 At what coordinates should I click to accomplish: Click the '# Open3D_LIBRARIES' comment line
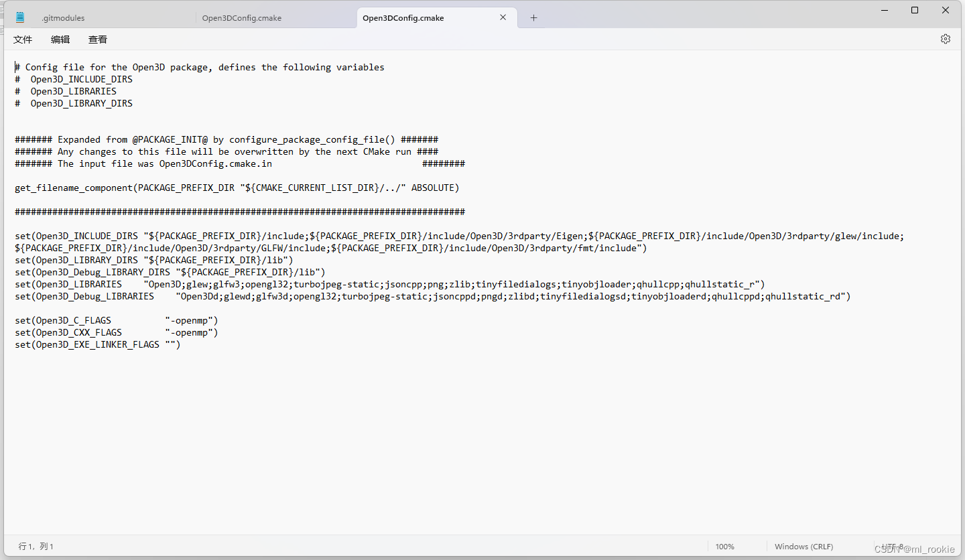[x=66, y=91]
